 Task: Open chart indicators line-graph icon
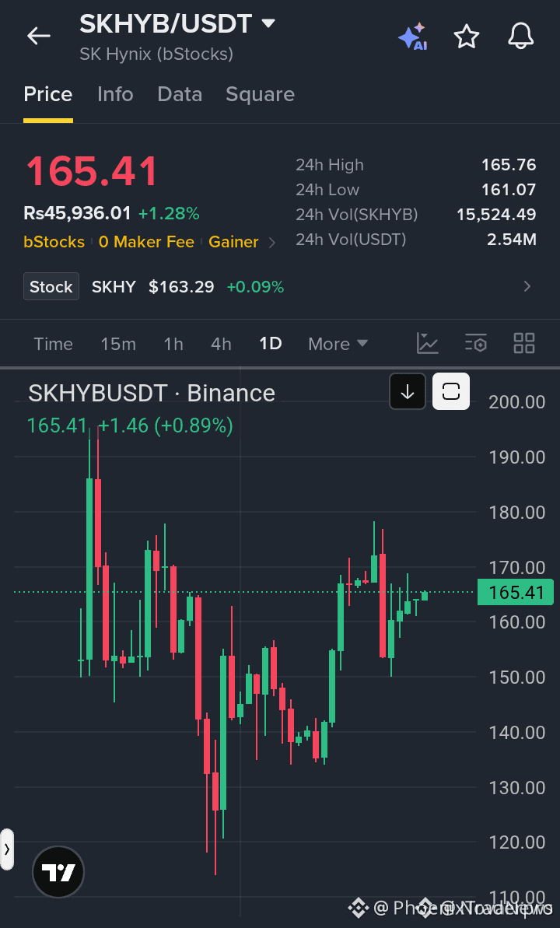pos(428,343)
